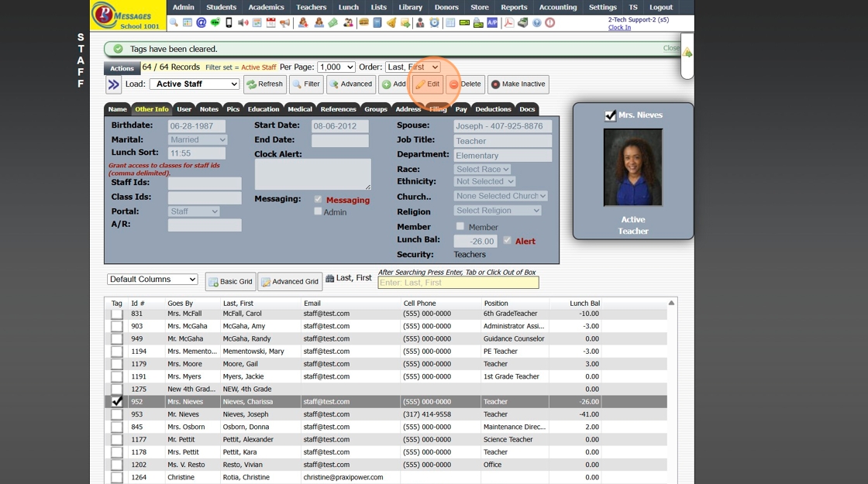This screenshot has height=484, width=868.
Task: Click the magnifying glass search icon in top toolbar
Action: tap(174, 23)
